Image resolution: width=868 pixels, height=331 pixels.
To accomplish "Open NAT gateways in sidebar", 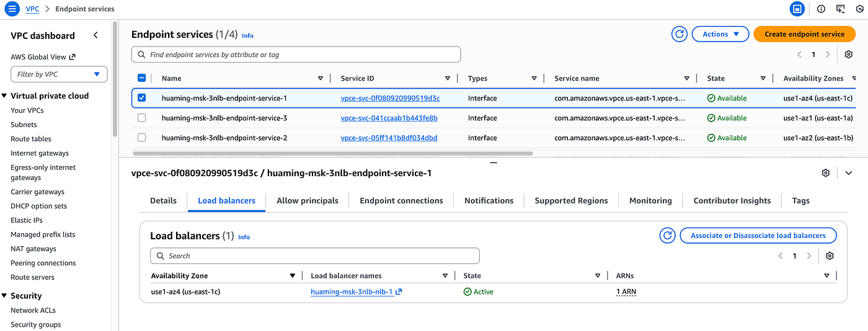I will tap(33, 249).
